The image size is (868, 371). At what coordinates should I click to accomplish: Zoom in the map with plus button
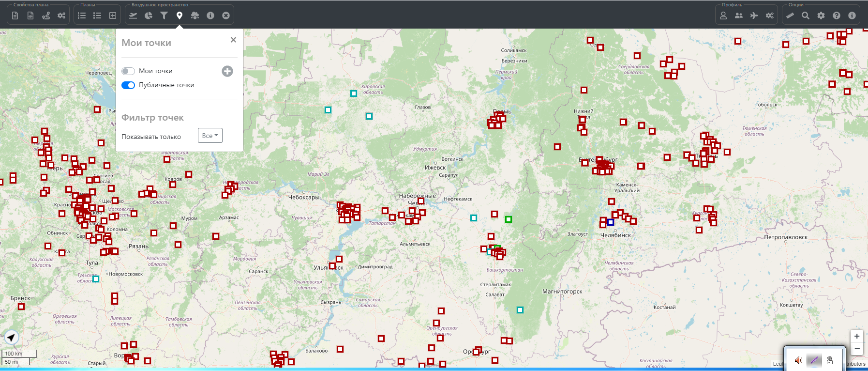tap(857, 336)
